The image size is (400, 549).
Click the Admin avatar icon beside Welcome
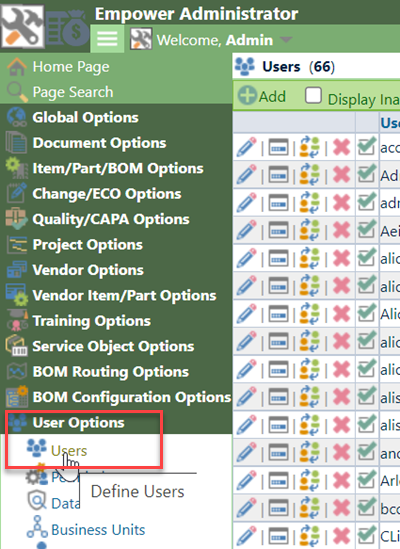click(141, 39)
